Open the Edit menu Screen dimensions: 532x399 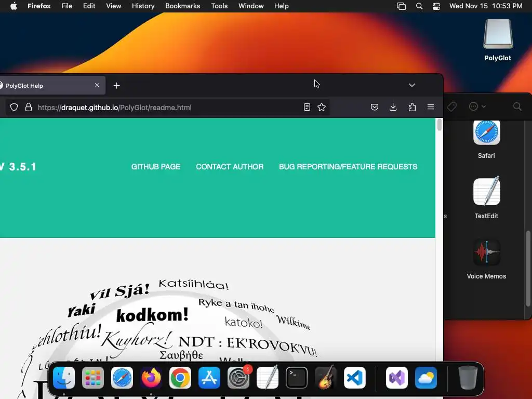(89, 6)
